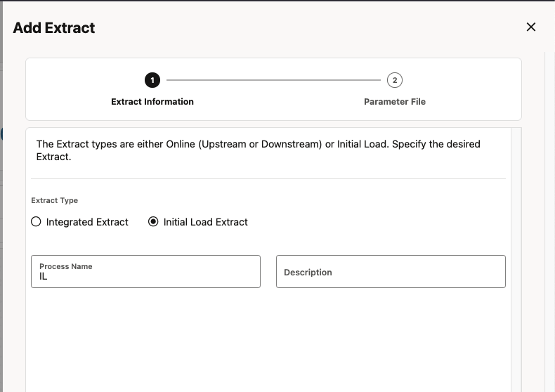Screen dimensions: 555x392
Task: Close the Add Extract dialog
Action: [x=531, y=27]
